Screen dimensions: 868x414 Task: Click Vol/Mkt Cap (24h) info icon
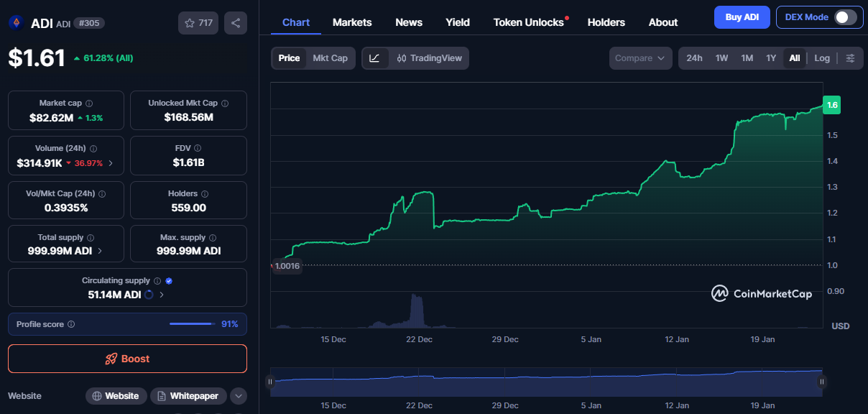(102, 194)
